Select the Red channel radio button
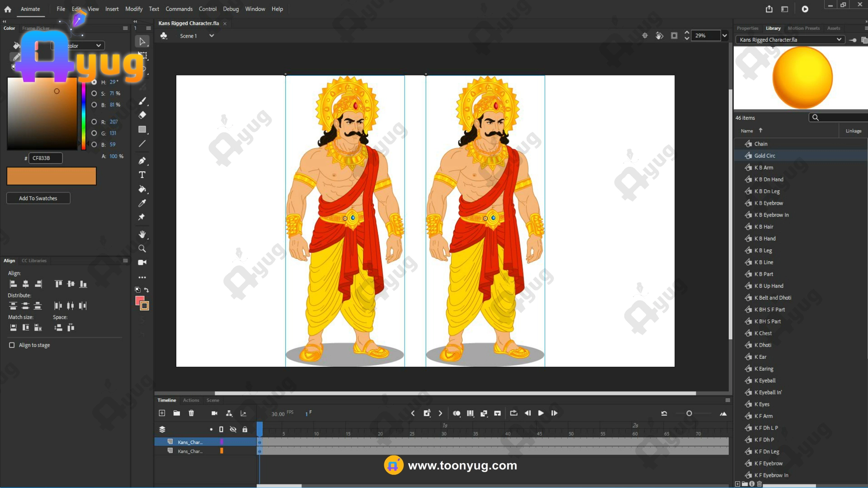This screenshot has width=868, height=488. tap(94, 122)
